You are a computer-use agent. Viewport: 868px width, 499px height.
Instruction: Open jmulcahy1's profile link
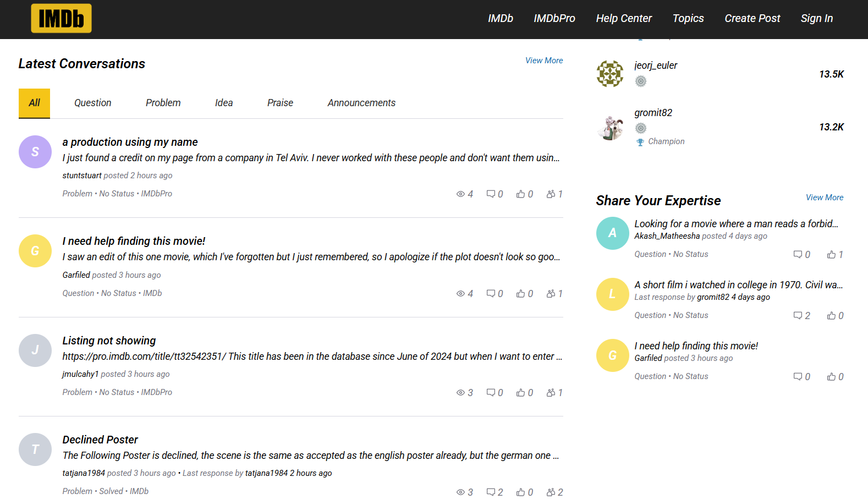80,374
